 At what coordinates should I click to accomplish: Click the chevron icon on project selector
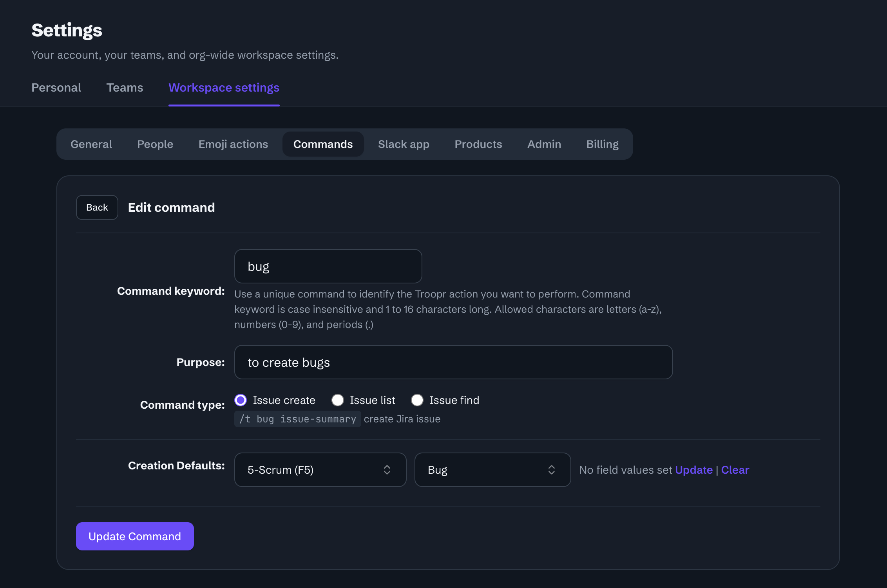pyautogui.click(x=387, y=470)
